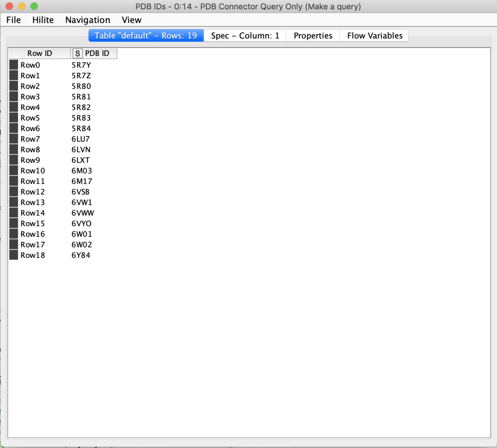Select Row10 row ID
This screenshot has height=448, width=497.
[x=33, y=171]
